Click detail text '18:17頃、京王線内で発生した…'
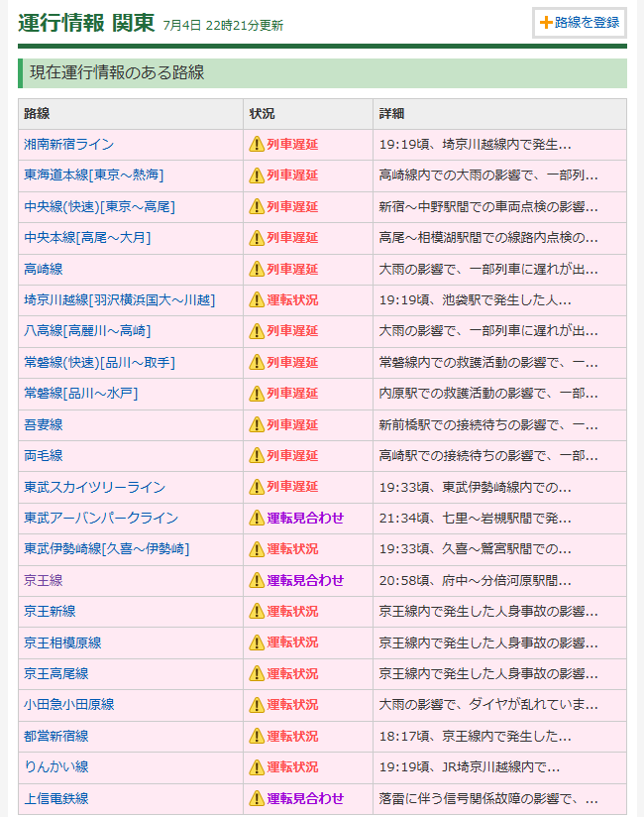The height and width of the screenshot is (817, 644). [x=475, y=736]
